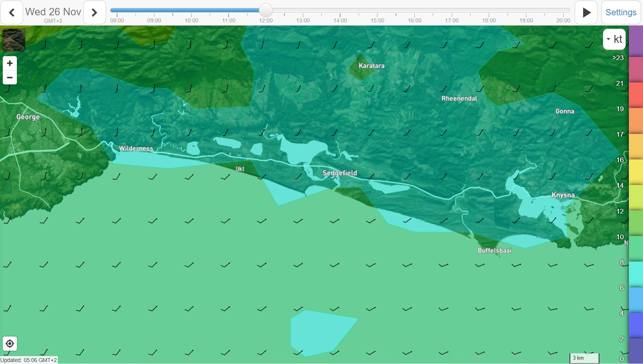Screen dimensions: 643x364
Task: Click the Wed 26 Nov date label
Action: pyautogui.click(x=53, y=12)
